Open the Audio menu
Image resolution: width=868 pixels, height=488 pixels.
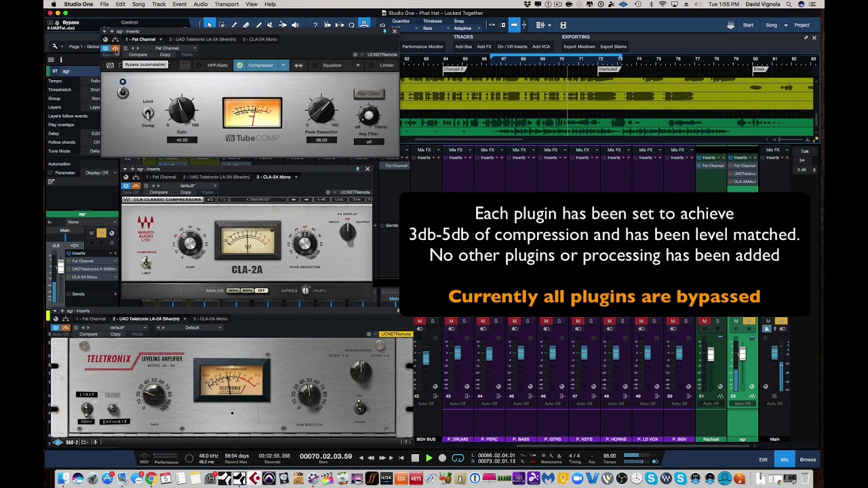200,4
